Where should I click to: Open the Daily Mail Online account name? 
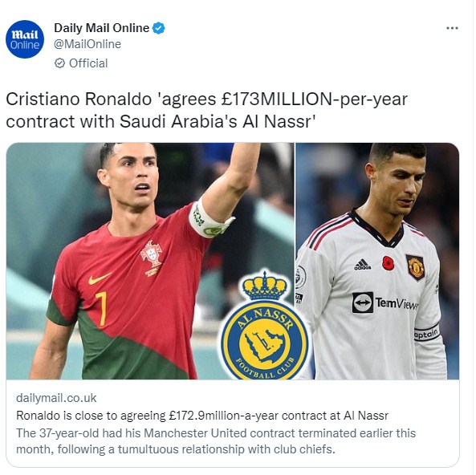(101, 28)
